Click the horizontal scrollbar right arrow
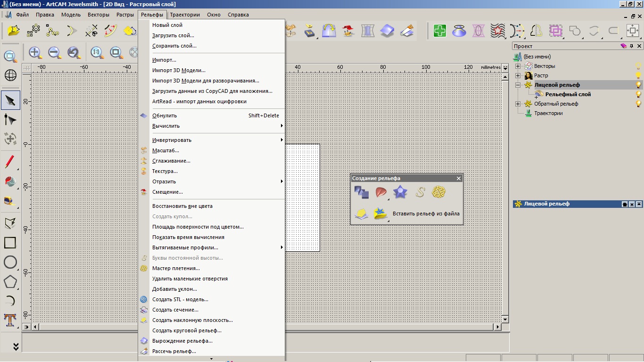This screenshot has width=644, height=362. 497,327
